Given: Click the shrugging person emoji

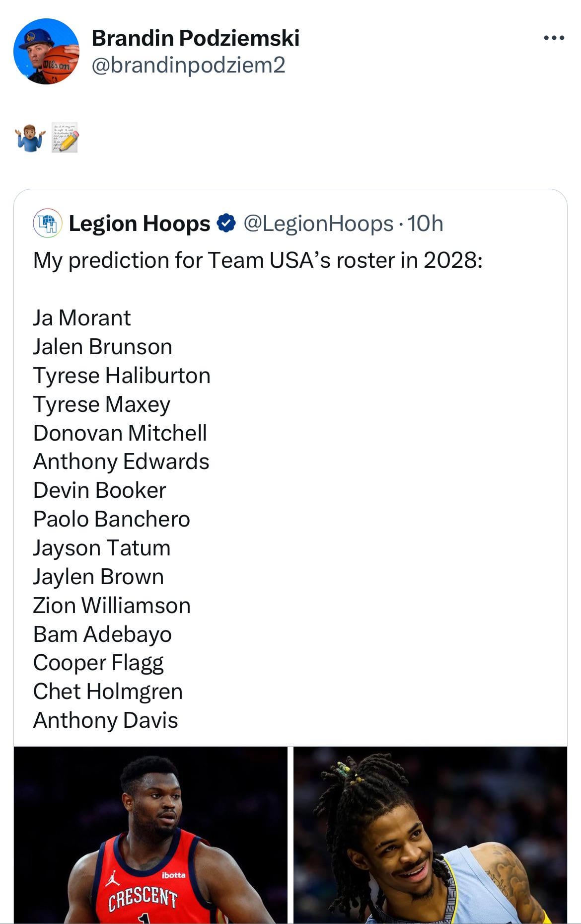Looking at the screenshot, I should pos(30,139).
